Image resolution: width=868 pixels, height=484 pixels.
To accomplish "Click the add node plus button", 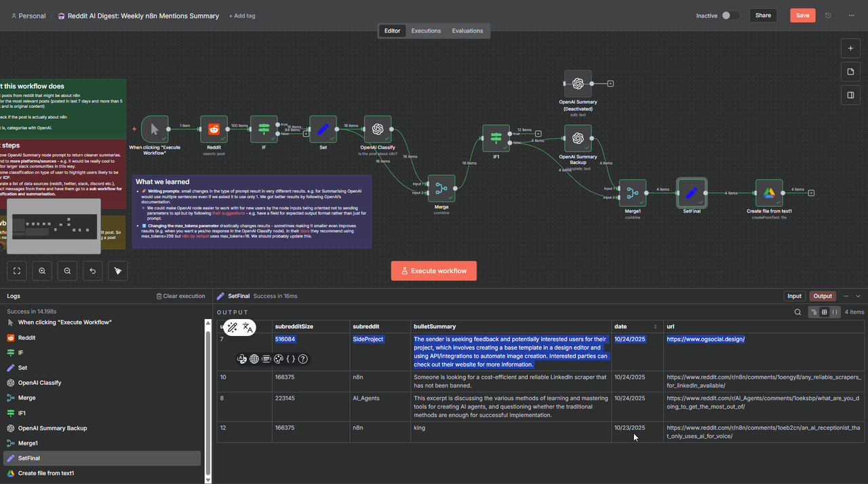I will [850, 49].
